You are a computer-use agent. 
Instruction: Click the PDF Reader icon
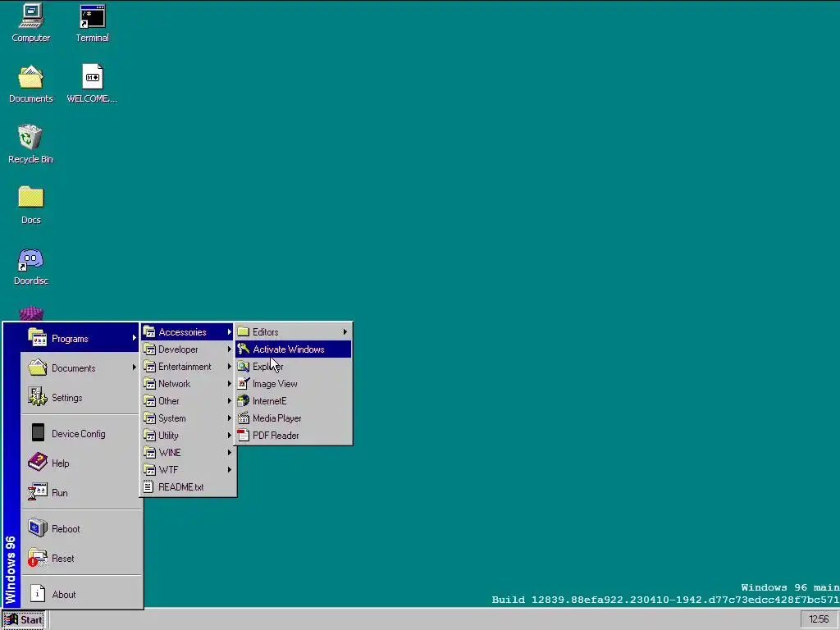click(244, 435)
